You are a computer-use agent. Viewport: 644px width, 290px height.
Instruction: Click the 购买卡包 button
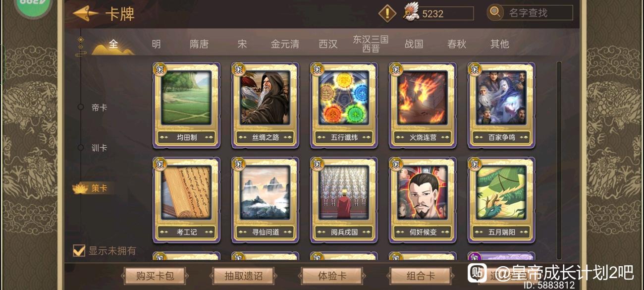155,276
